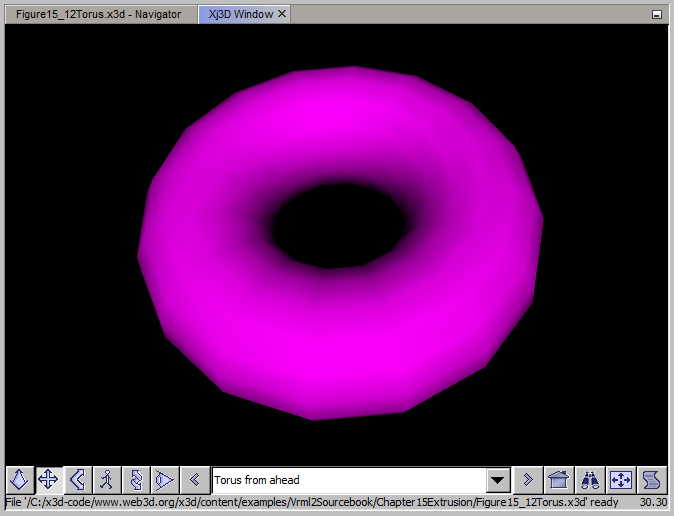Open the viewpoint list dropdown arrow
This screenshot has height=516, width=674.
(x=498, y=480)
